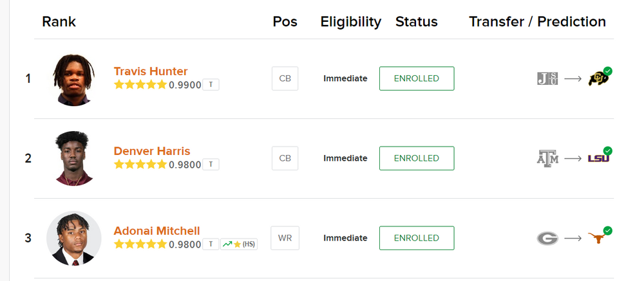This screenshot has height=281, width=644.
Task: Click the WR position tag for Adonai Mitchell
Action: [x=285, y=238]
